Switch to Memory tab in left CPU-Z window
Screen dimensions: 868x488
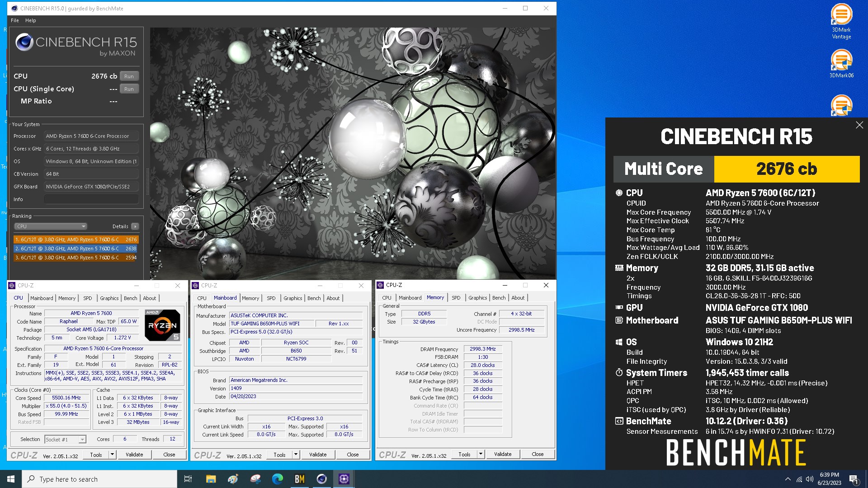tap(67, 298)
